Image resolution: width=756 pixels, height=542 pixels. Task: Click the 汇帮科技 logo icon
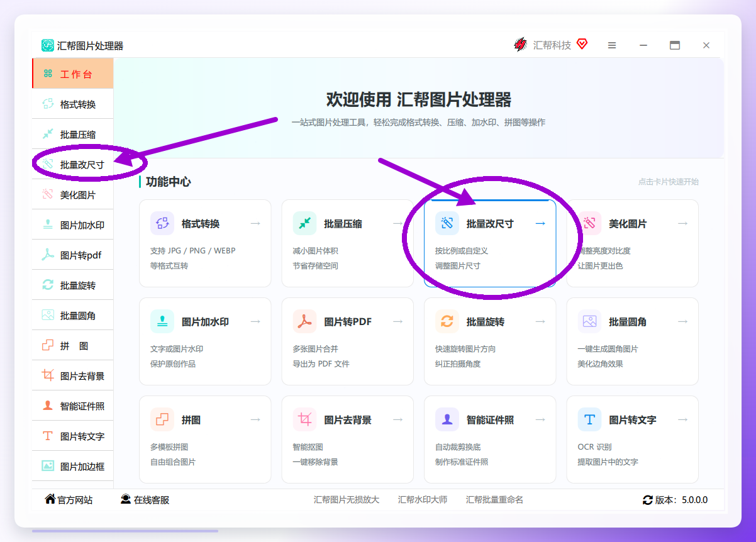point(520,45)
